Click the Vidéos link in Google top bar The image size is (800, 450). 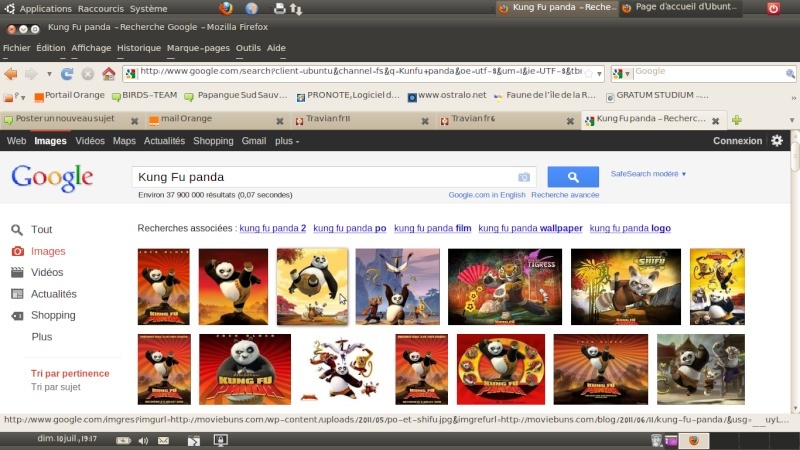(x=90, y=141)
